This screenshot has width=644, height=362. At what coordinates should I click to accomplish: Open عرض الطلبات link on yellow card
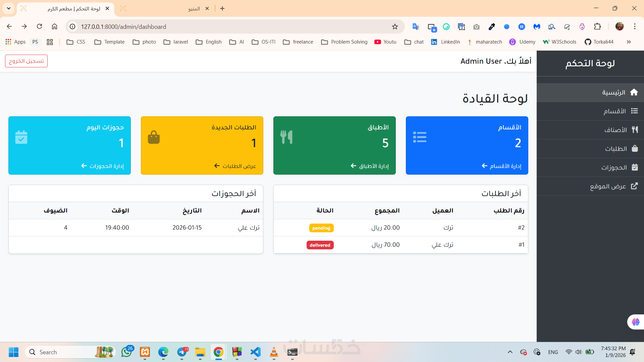[235, 166]
